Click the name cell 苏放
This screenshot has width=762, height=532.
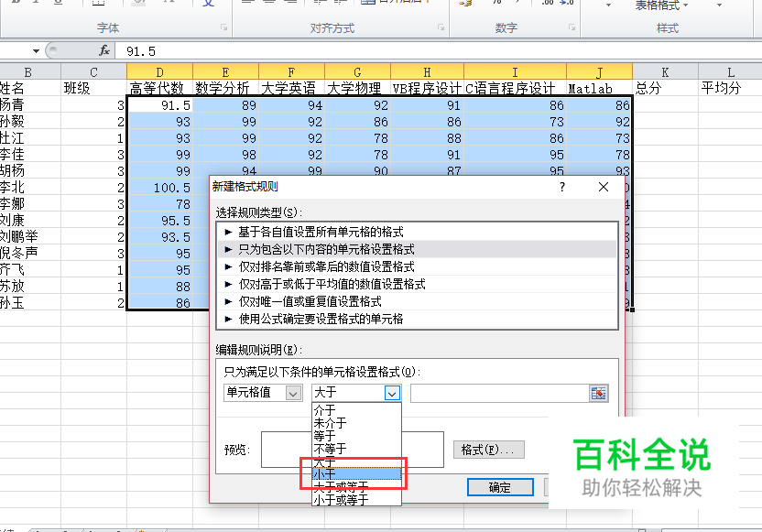coord(30,287)
